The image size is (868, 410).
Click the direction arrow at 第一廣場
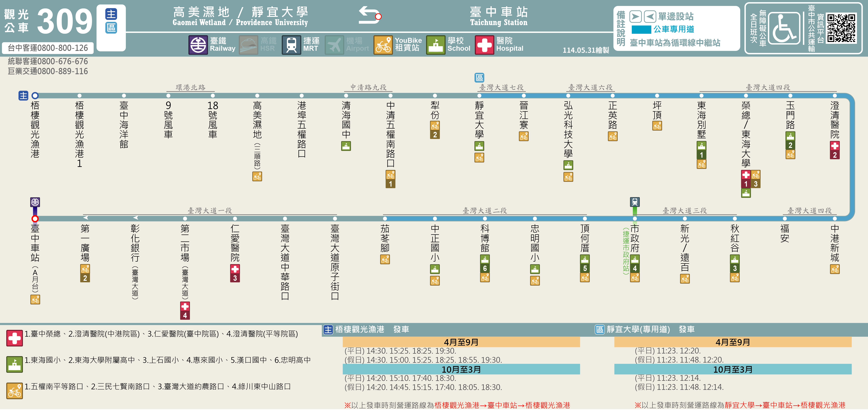(86, 217)
